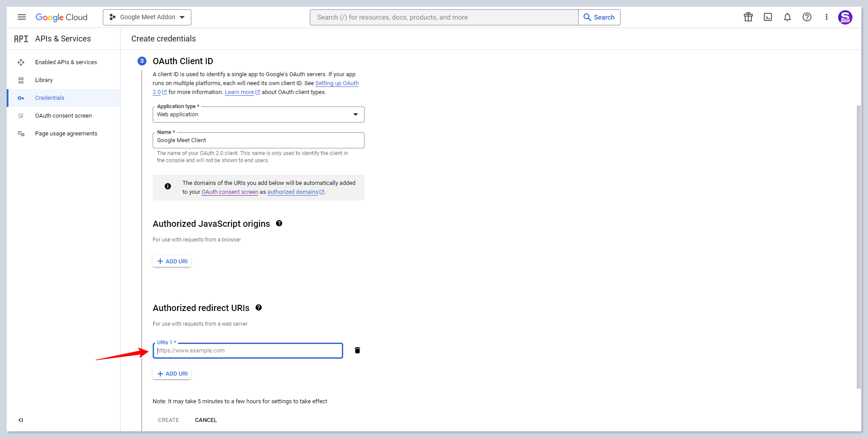Click ADD URI under JavaScript origins
This screenshot has height=438, width=868.
pos(172,262)
